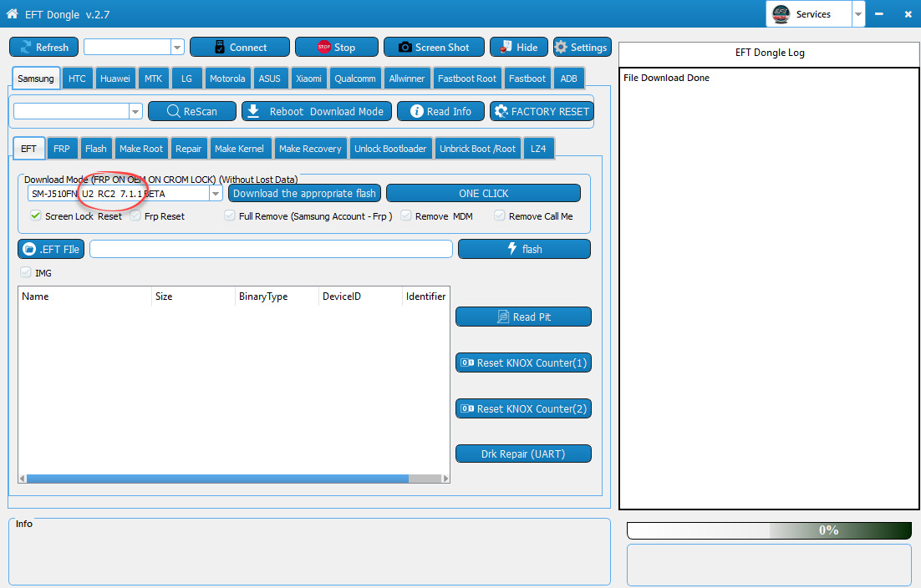Switch to the ASUS tab
Image resolution: width=921 pixels, height=588 pixels.
[x=270, y=78]
